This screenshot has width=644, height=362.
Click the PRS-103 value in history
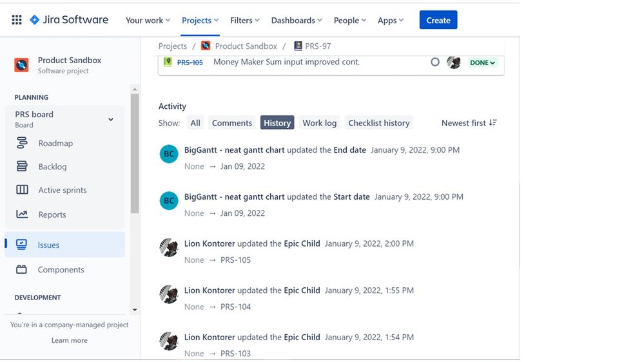235,354
